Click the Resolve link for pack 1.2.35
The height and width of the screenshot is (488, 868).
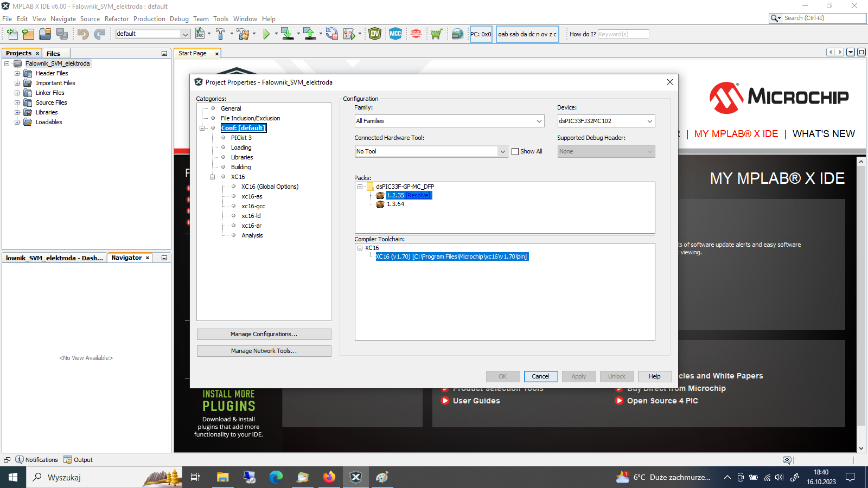click(418, 195)
